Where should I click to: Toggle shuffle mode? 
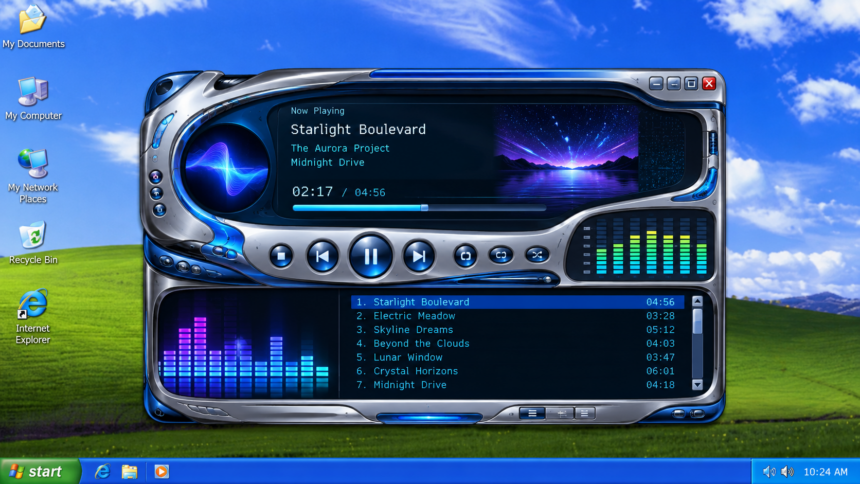536,255
